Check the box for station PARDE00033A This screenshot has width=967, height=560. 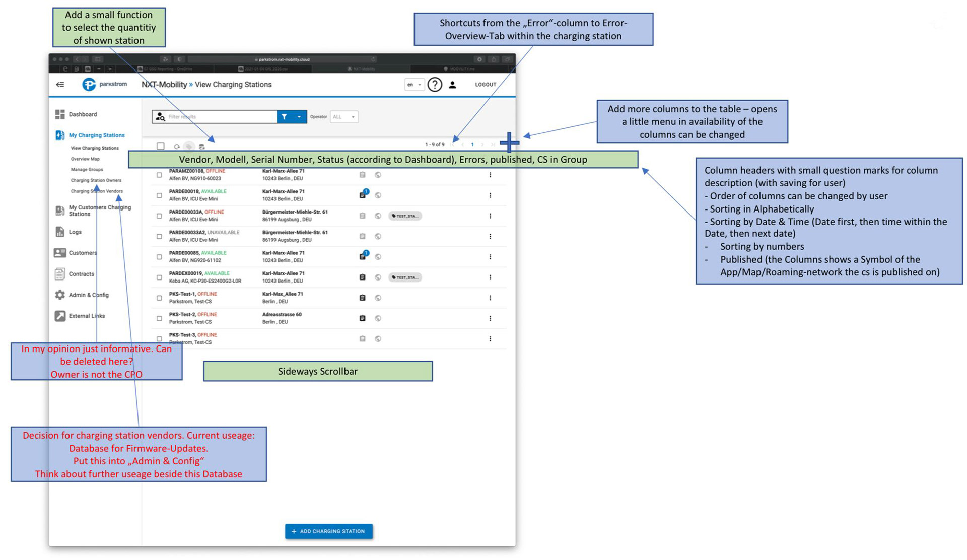(x=159, y=216)
